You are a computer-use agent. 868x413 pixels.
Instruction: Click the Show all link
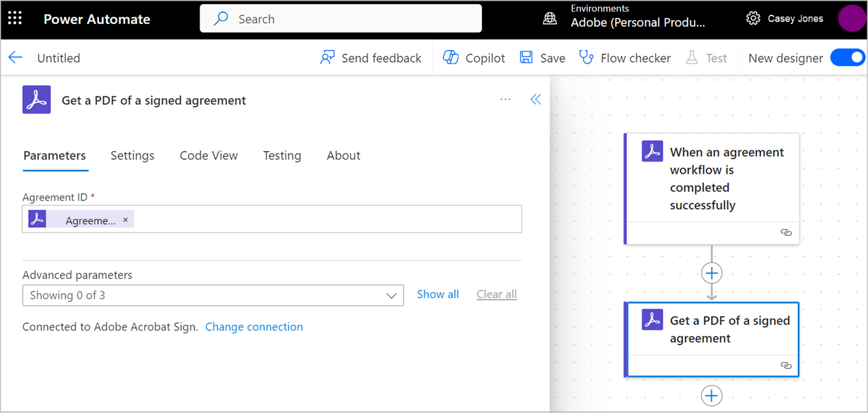click(x=437, y=295)
